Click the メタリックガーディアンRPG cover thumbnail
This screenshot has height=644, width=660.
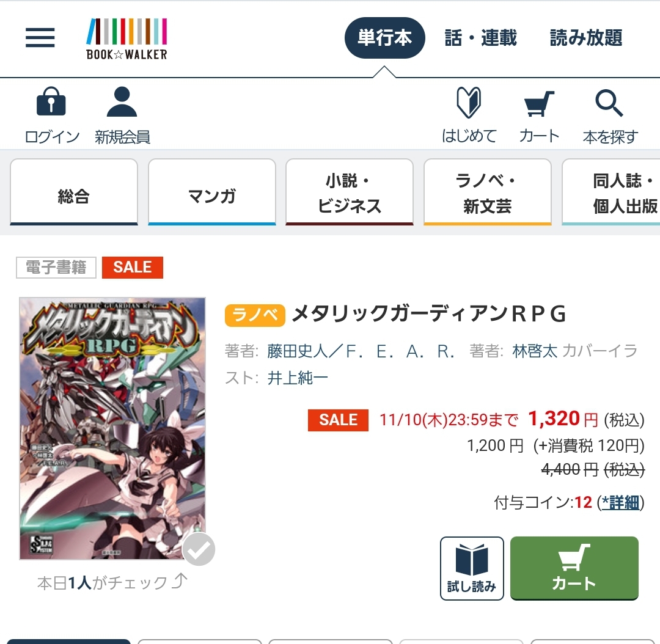point(112,428)
